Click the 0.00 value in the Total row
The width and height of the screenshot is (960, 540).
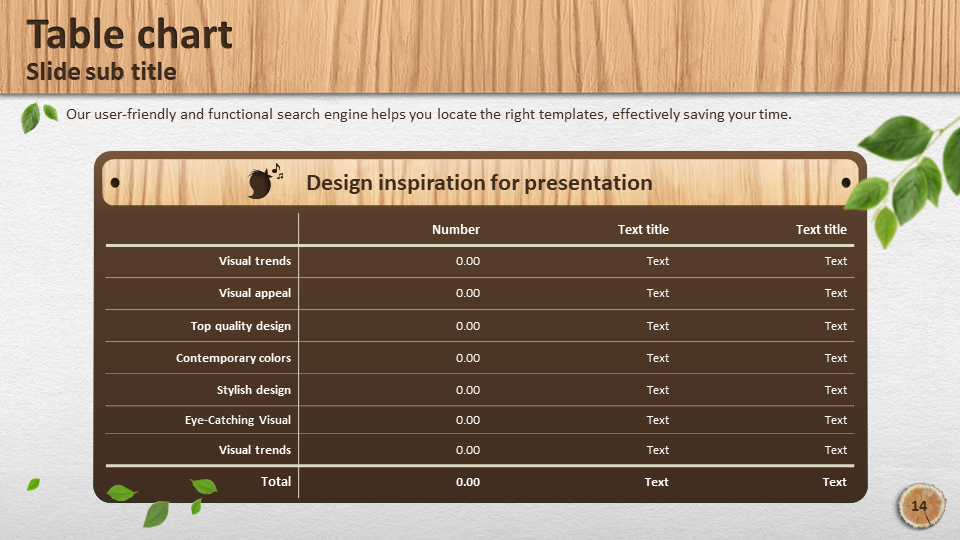pos(468,482)
